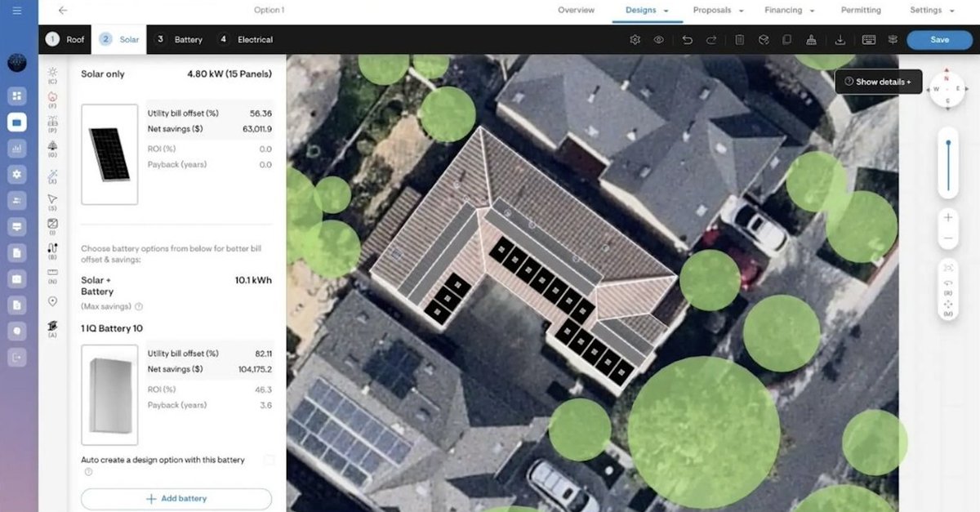Delete with the trash toolbar icon
Screen dimensions: 980x512
739,39
